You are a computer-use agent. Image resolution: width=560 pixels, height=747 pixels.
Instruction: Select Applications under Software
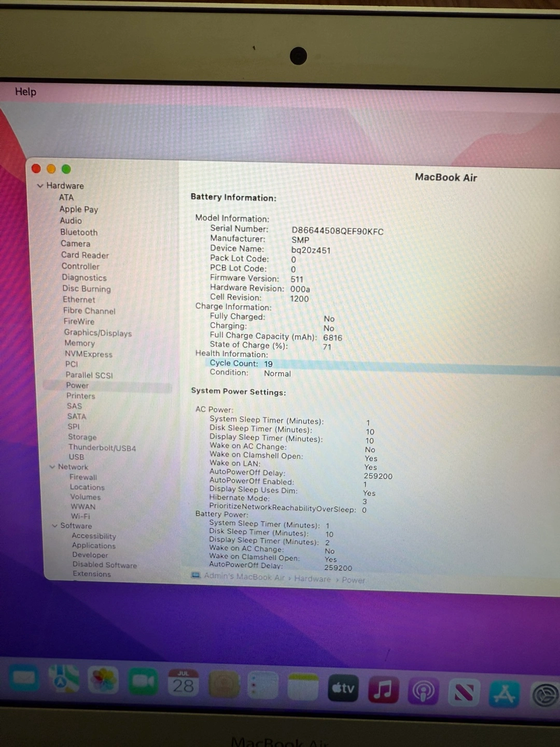[94, 546]
